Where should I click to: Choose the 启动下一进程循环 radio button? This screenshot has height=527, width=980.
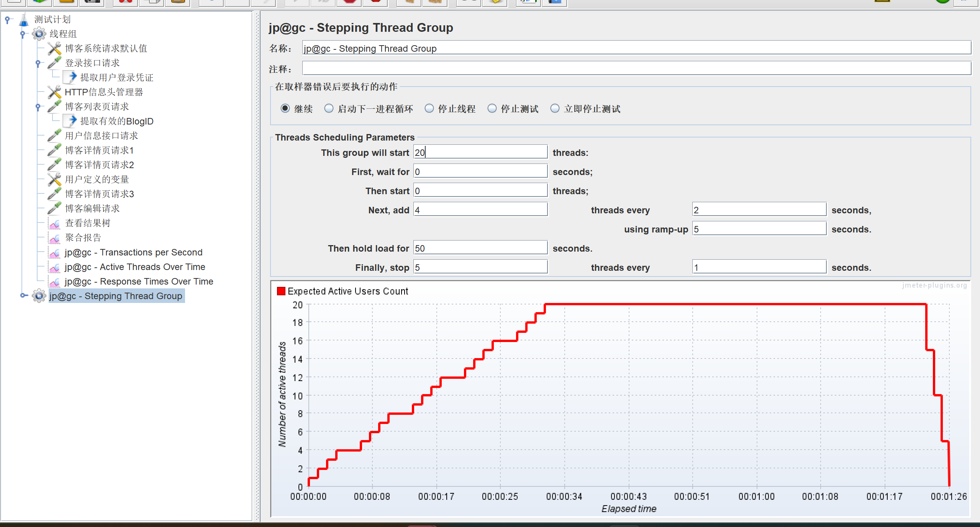pyautogui.click(x=329, y=109)
